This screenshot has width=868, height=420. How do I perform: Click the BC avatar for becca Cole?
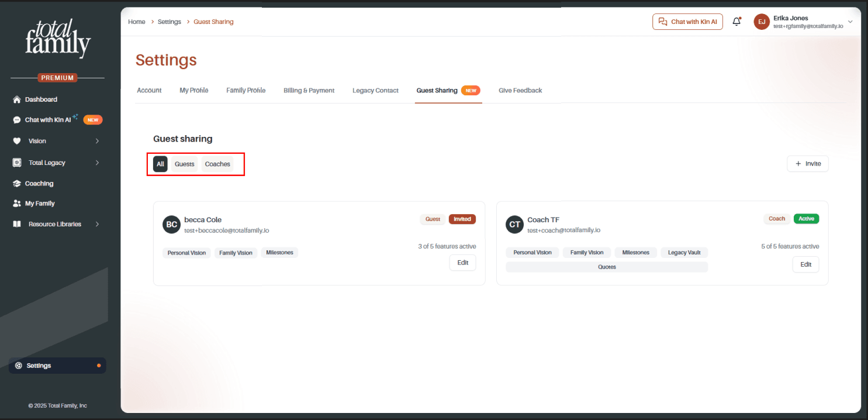tap(171, 225)
